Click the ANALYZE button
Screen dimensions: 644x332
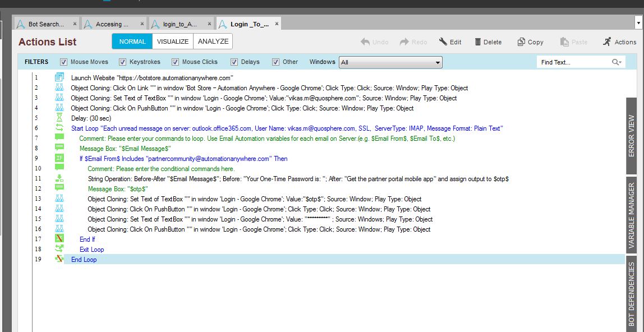point(213,41)
